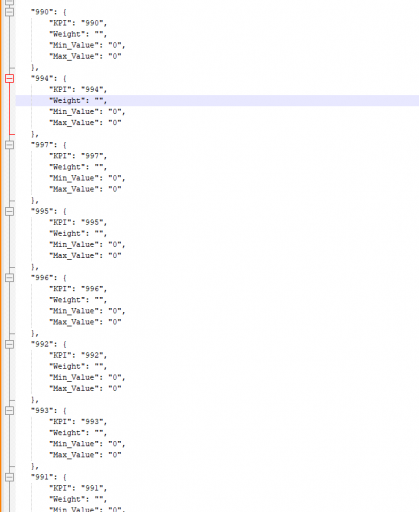
Task: Select the "Weight" line inside the 995 block
Action: click(78, 233)
